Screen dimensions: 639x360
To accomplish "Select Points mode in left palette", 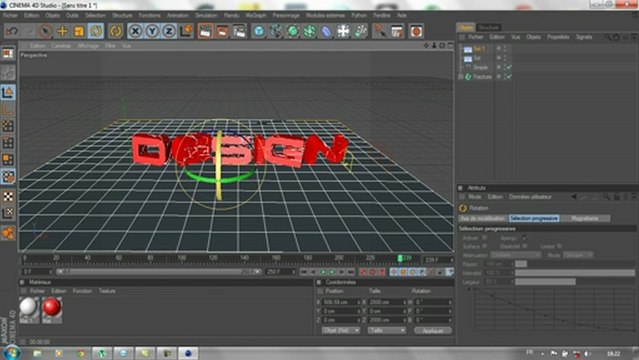I will click(8, 126).
